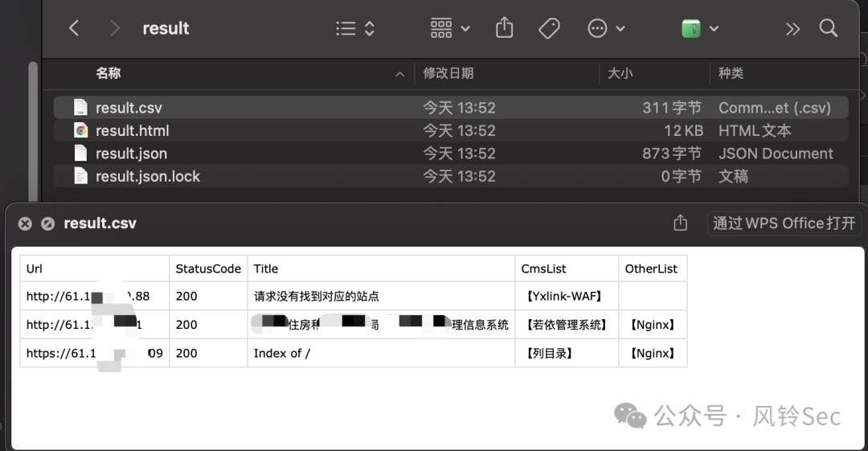Click the Quick Look fullscreen icon
Image resolution: width=868 pixels, height=451 pixels.
(x=47, y=223)
